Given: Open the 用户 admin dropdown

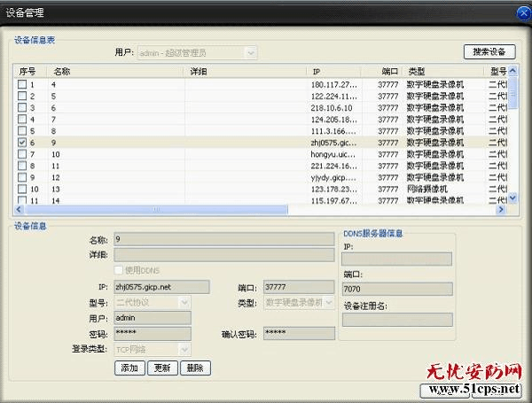Looking at the screenshot, I should (x=251, y=53).
